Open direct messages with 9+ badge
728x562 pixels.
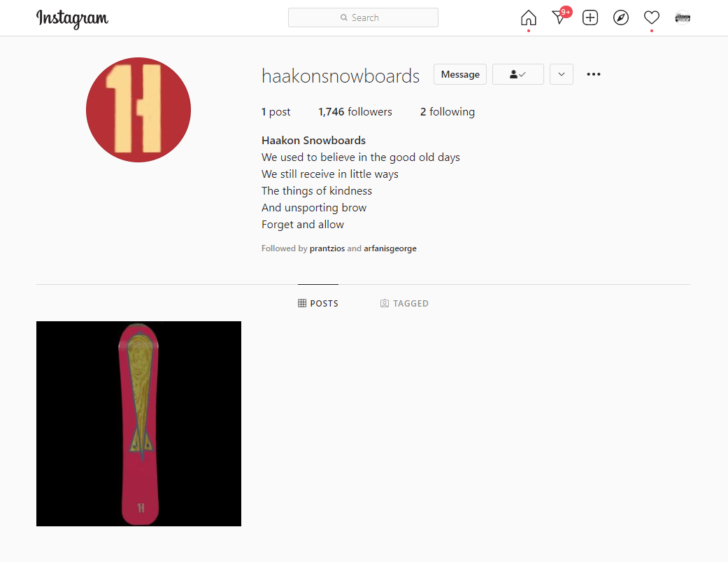[560, 17]
